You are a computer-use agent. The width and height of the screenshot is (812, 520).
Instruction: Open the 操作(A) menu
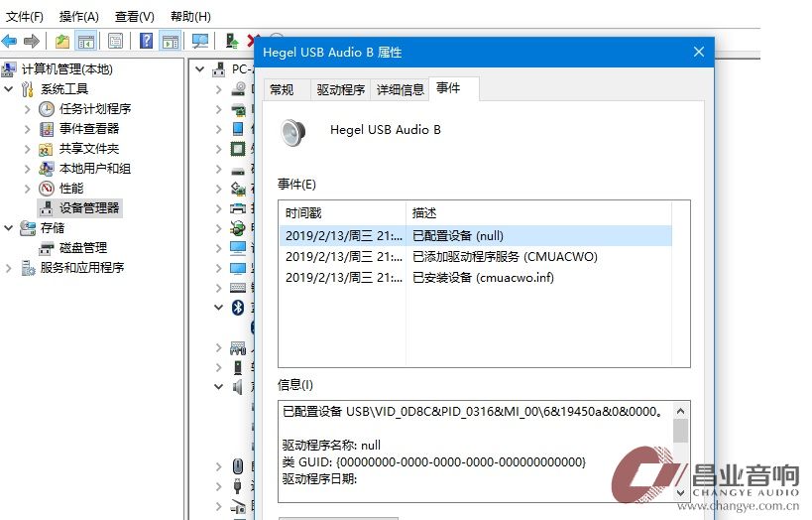point(78,17)
